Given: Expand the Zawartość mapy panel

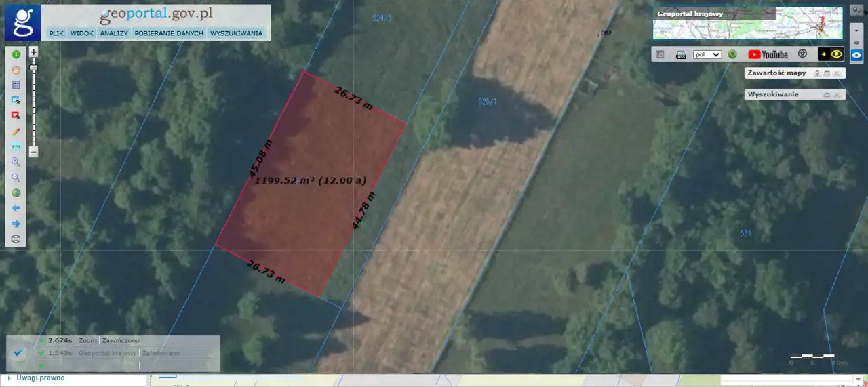Looking at the screenshot, I should (x=827, y=73).
